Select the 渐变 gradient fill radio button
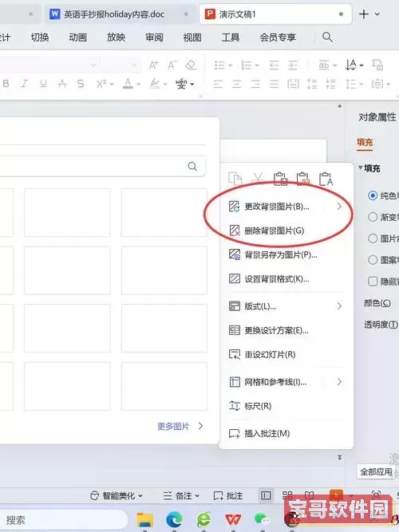Screen dimensions: 399x532 (373, 217)
